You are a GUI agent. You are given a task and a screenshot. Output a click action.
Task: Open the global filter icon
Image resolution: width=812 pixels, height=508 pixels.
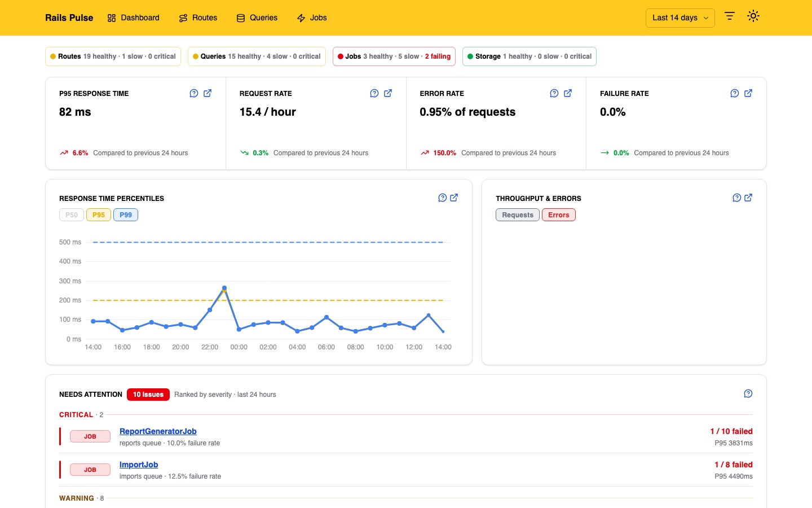[730, 16]
